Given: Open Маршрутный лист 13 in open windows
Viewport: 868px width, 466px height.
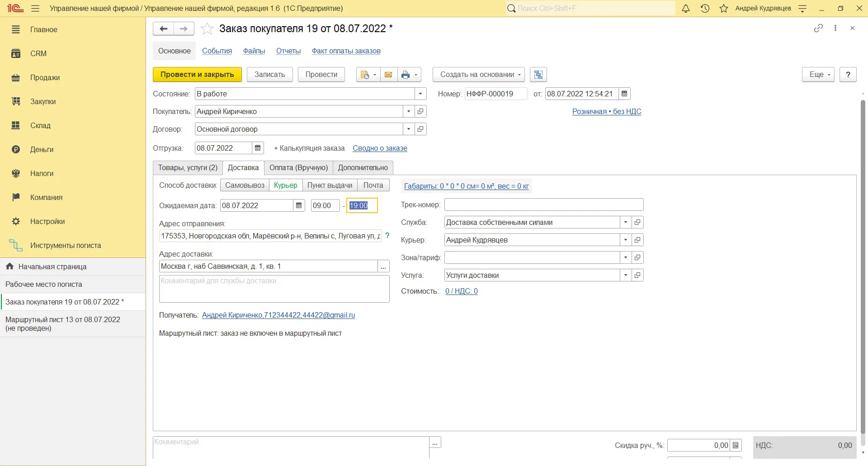Looking at the screenshot, I should pyautogui.click(x=73, y=324).
